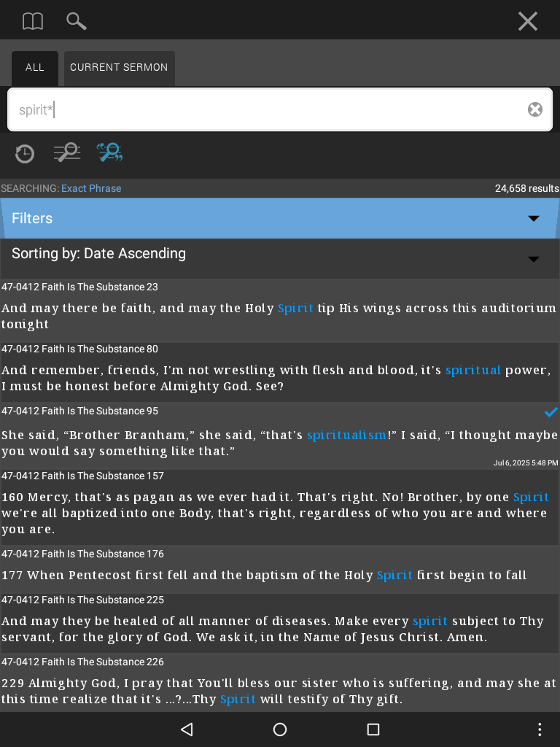Tap the Android home button
The width and height of the screenshot is (560, 747).
click(280, 729)
